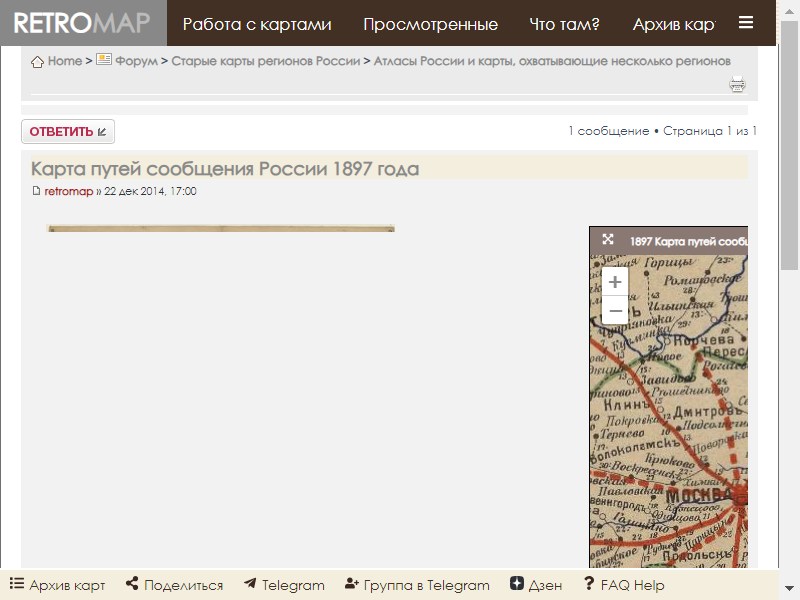Open retromap author profile
The height and width of the screenshot is (600, 800).
68,191
